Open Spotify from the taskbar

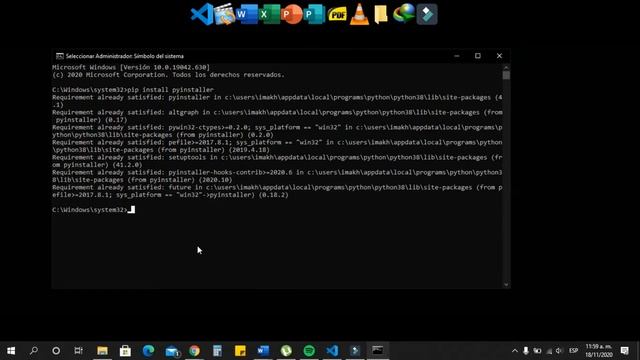pyautogui.click(x=309, y=351)
